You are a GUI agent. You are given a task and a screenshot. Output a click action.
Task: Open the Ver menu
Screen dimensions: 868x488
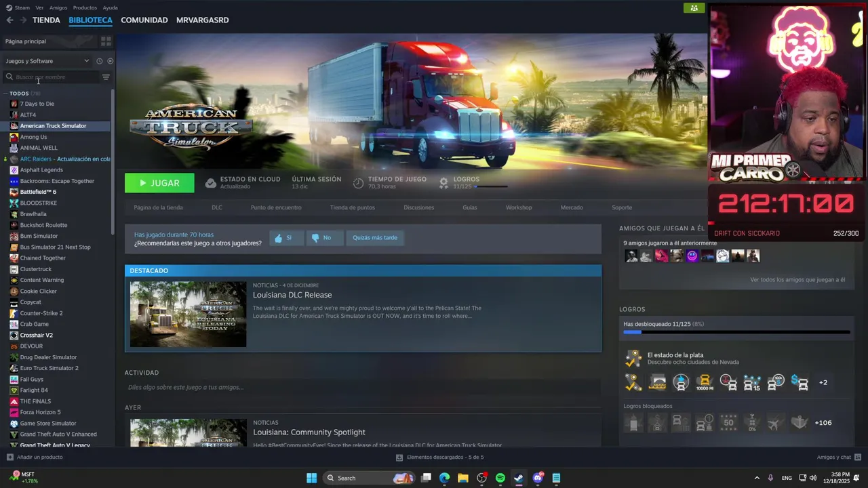39,7
